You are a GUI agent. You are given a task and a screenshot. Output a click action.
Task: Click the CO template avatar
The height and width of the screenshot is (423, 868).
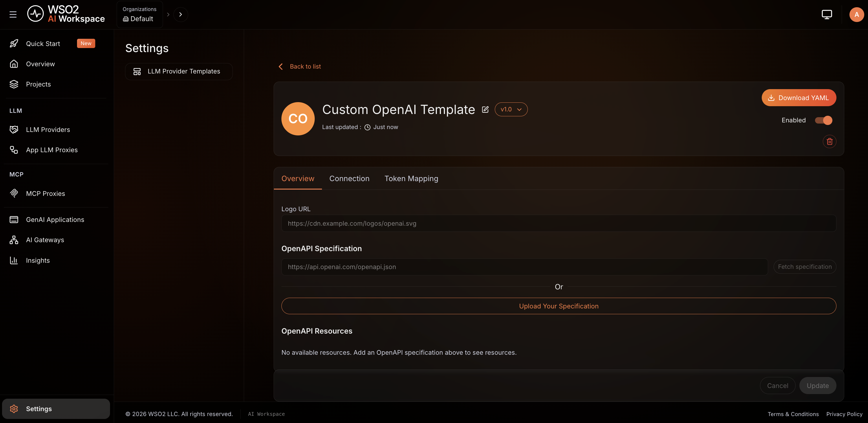[298, 119]
